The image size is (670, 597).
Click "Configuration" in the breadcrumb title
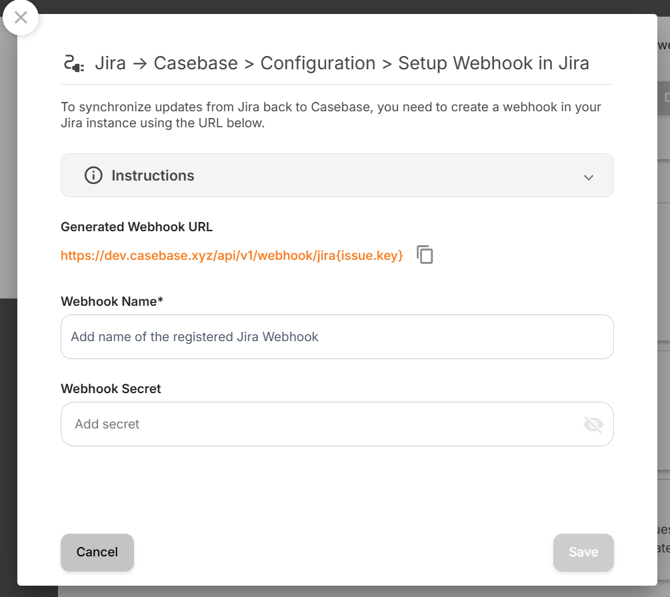[x=318, y=64]
